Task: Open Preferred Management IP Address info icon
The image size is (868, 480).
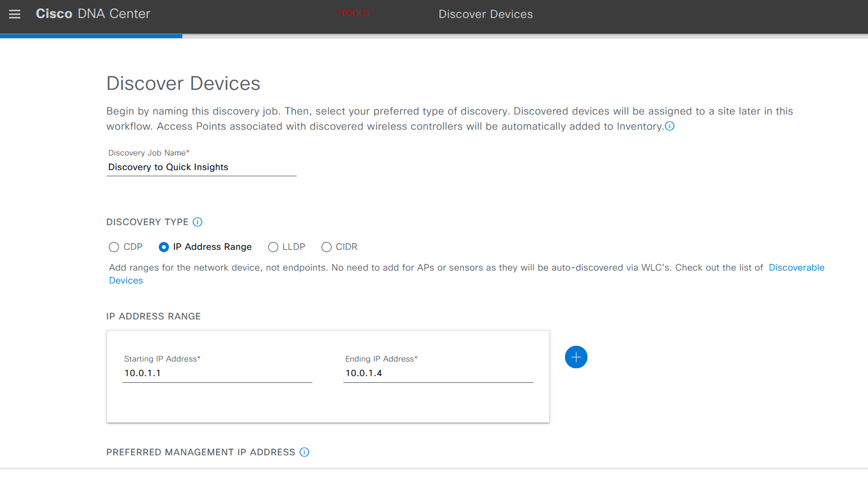Action: click(x=305, y=452)
